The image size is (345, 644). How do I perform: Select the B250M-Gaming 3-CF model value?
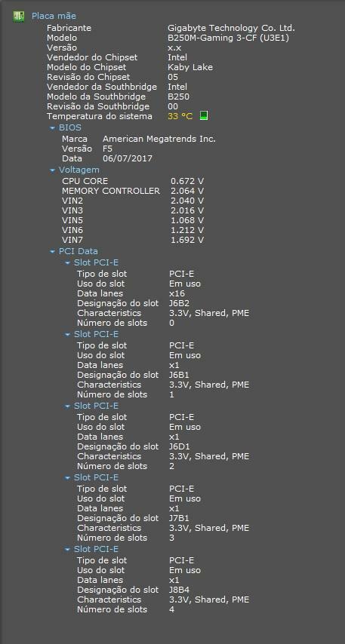coord(229,38)
